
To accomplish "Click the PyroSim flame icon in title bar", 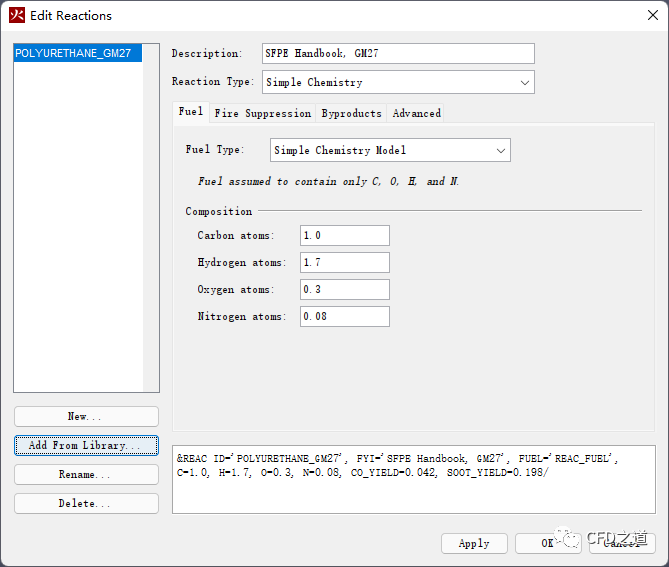I will coord(17,15).
